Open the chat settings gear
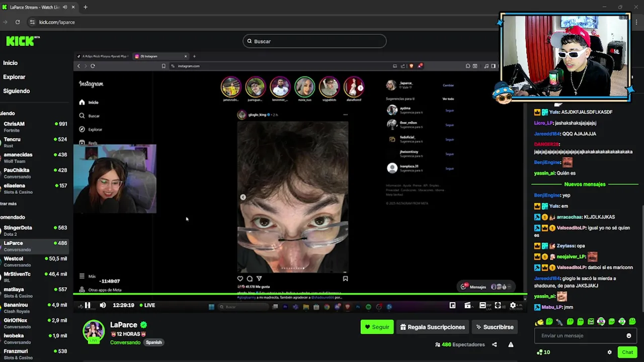 (609, 352)
